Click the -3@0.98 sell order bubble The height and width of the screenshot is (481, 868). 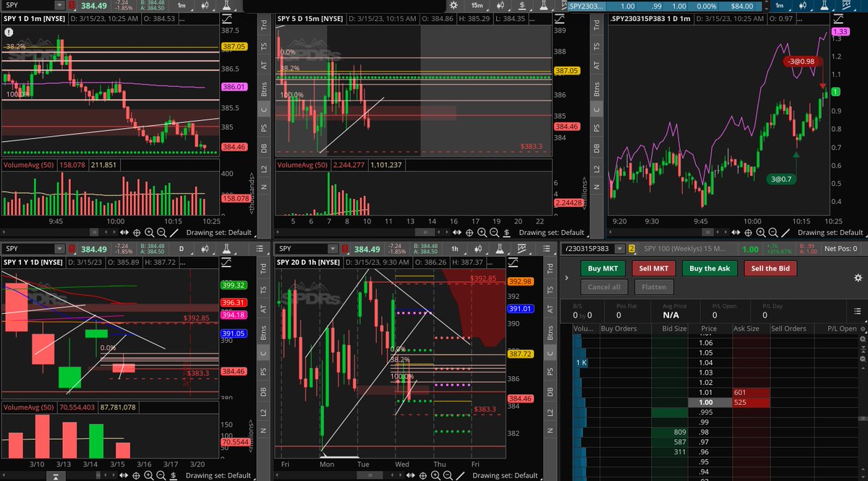click(801, 61)
